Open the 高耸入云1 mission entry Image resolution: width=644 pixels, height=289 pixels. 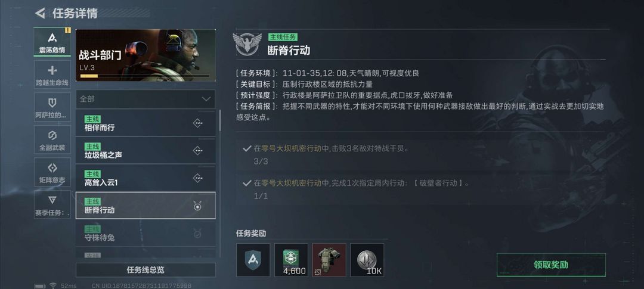(x=145, y=178)
